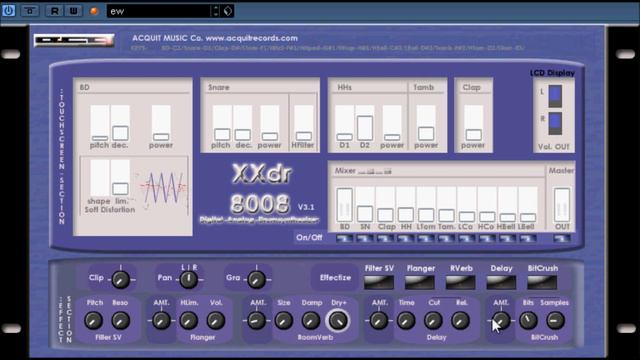Viewport: 640px width, 360px height.
Task: Open the preset management icon next to preset name
Action: point(228,11)
